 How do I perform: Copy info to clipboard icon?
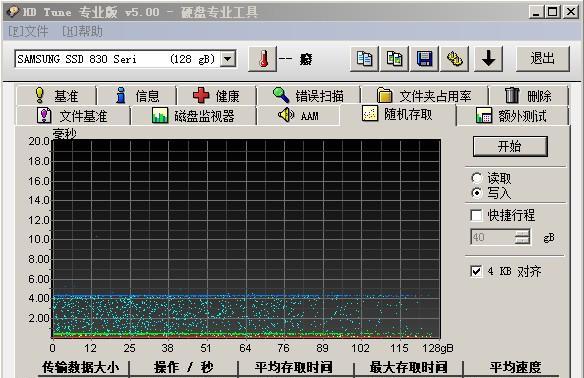[364, 59]
